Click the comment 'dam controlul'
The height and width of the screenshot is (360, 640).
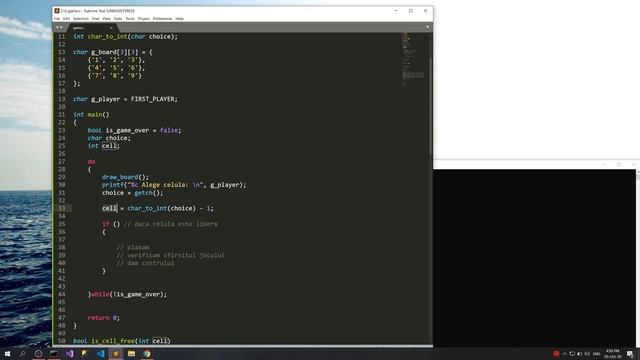coord(151,263)
